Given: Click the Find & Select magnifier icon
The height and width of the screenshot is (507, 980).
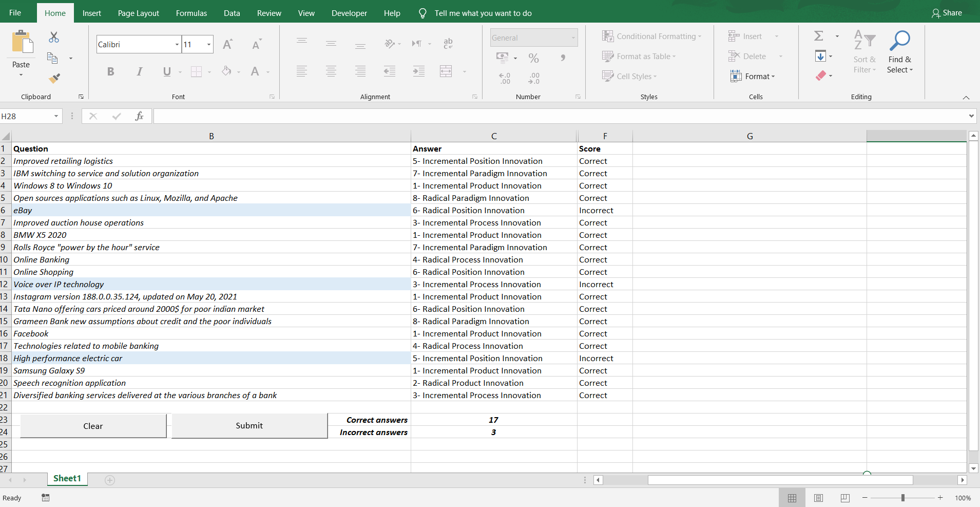Looking at the screenshot, I should point(900,40).
